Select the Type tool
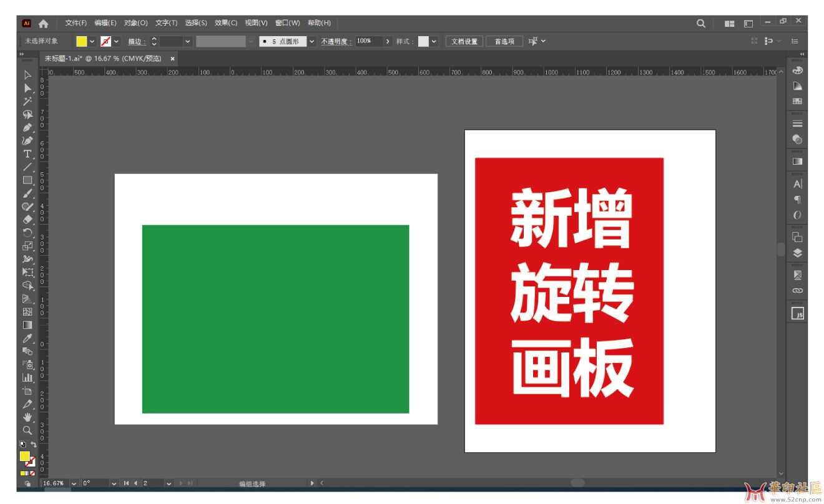The image size is (824, 504). tap(27, 154)
